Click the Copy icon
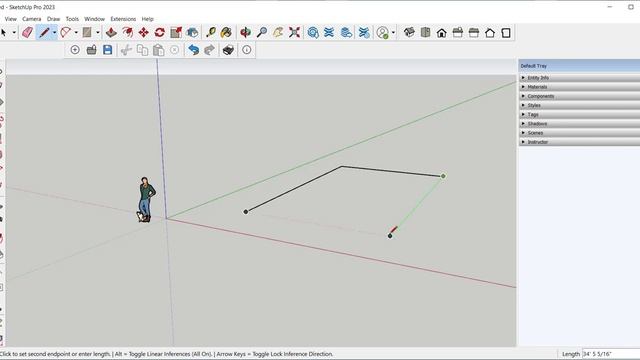Screen dimensions: 640x360 pyautogui.click(x=142, y=50)
